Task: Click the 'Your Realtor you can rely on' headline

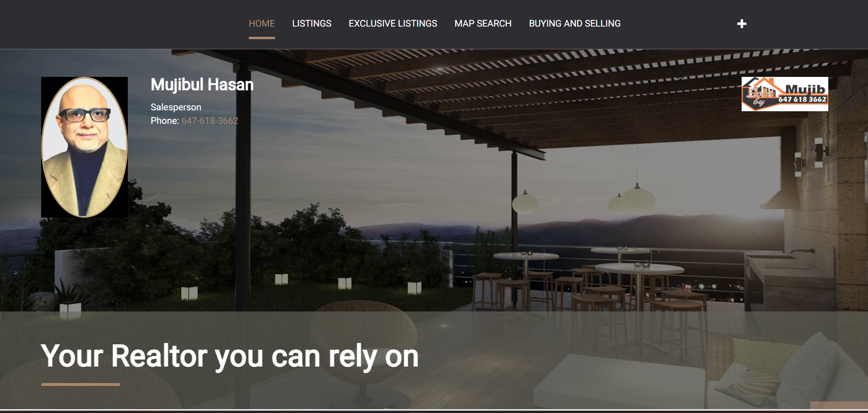Action: click(x=229, y=357)
